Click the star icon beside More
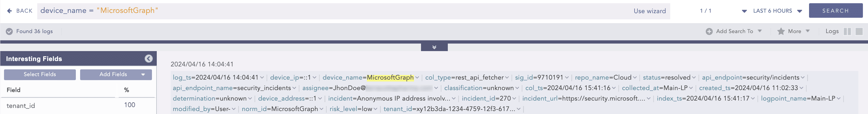Image resolution: width=868 pixels, height=114 pixels. [x=781, y=31]
